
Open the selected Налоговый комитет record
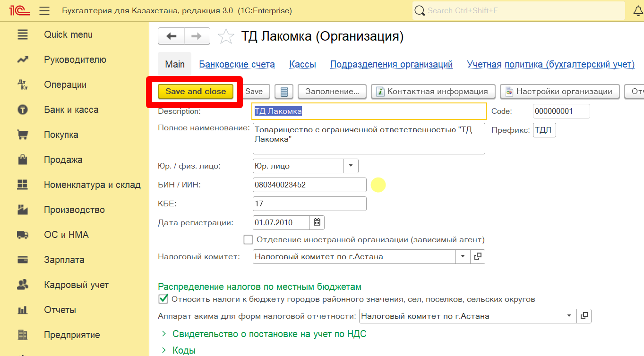[478, 256]
